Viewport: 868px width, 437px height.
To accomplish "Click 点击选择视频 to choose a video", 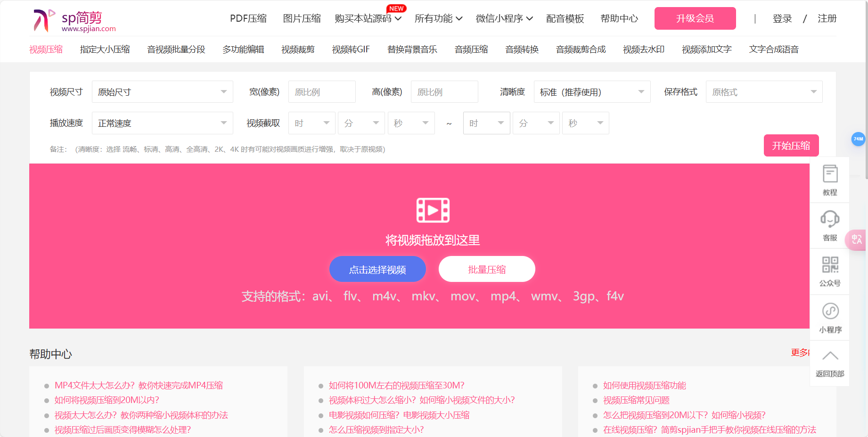I will [x=377, y=269].
